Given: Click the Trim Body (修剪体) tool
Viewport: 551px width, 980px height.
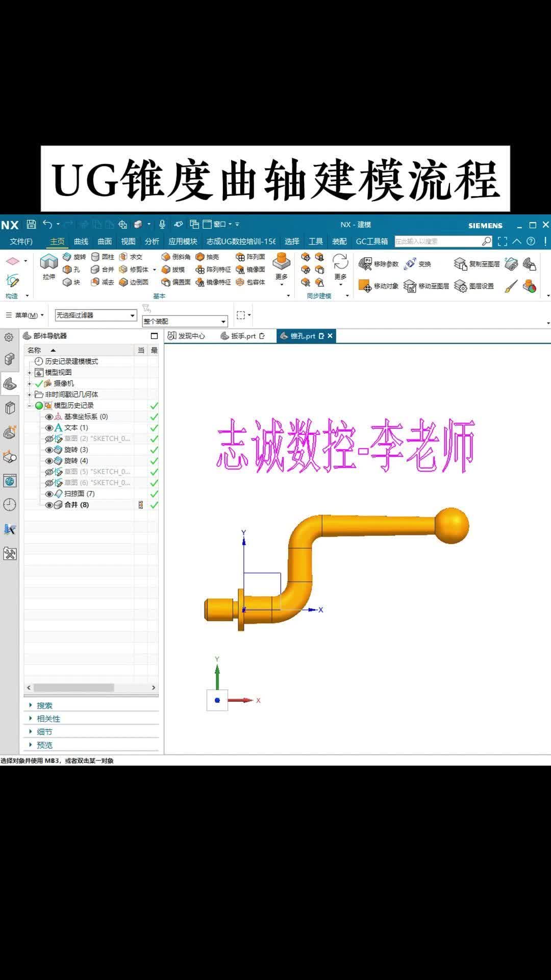Looking at the screenshot, I should [134, 269].
